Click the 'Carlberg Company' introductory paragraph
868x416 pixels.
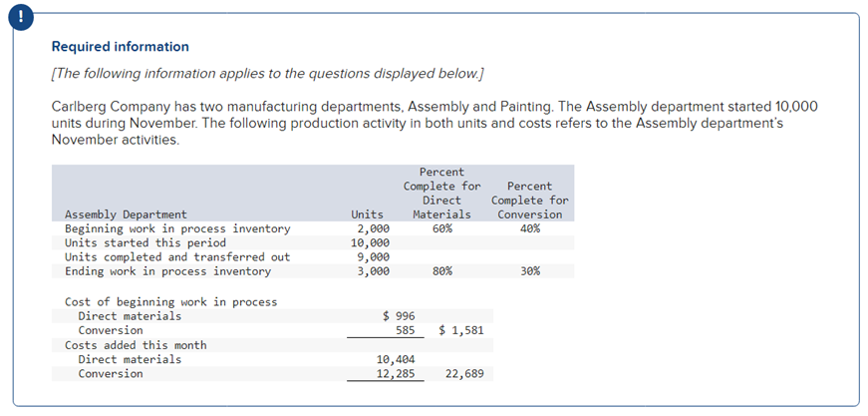pyautogui.click(x=434, y=123)
